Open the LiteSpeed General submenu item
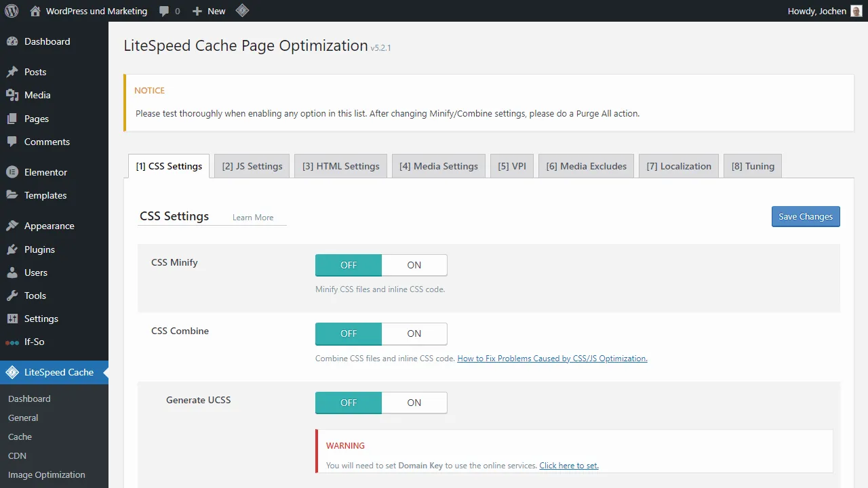868x488 pixels. coord(23,418)
